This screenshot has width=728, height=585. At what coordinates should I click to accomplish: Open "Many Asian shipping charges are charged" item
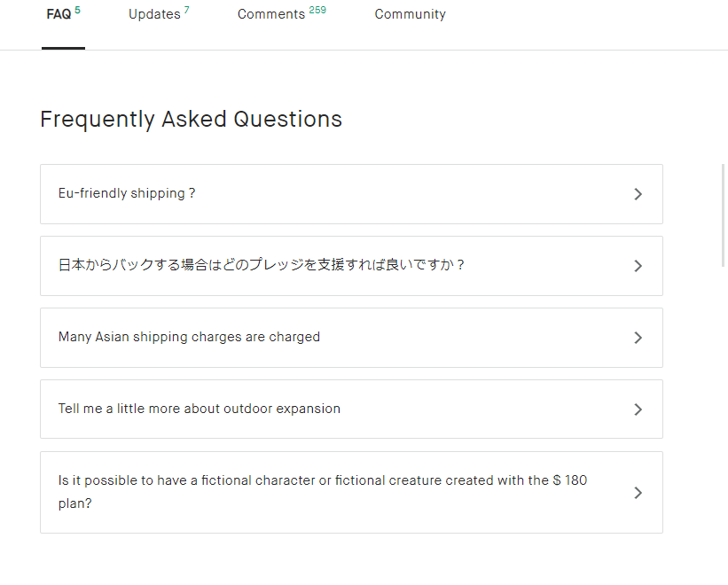point(189,337)
